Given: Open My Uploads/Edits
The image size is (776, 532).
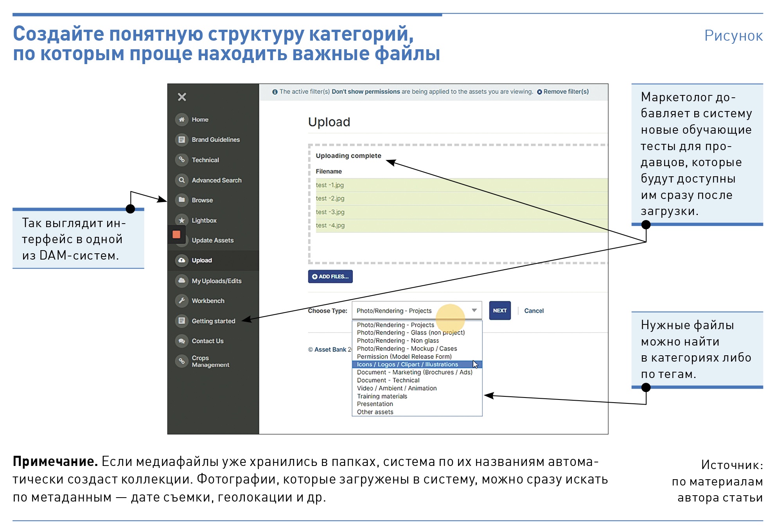Looking at the screenshot, I should pos(216,281).
